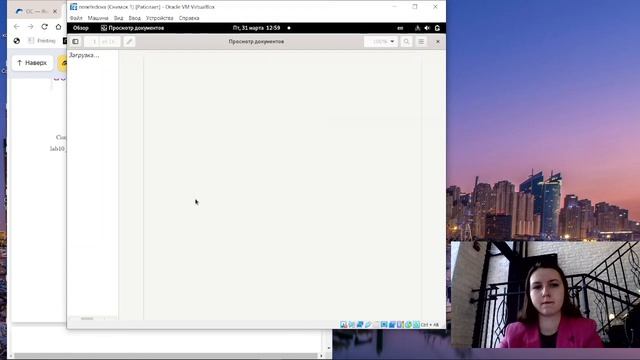
Task: Click the browser home icon
Action: click(x=58, y=27)
